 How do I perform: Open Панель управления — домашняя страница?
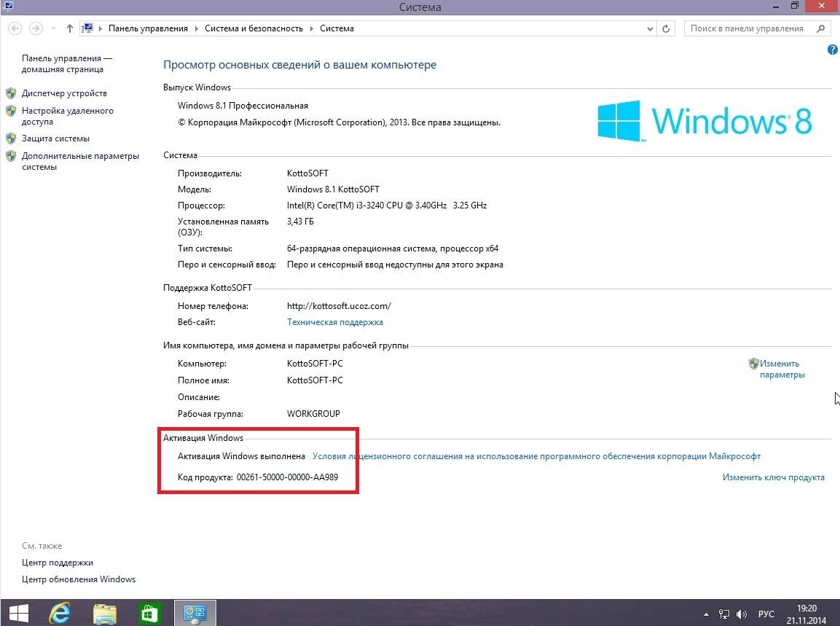[x=67, y=64]
